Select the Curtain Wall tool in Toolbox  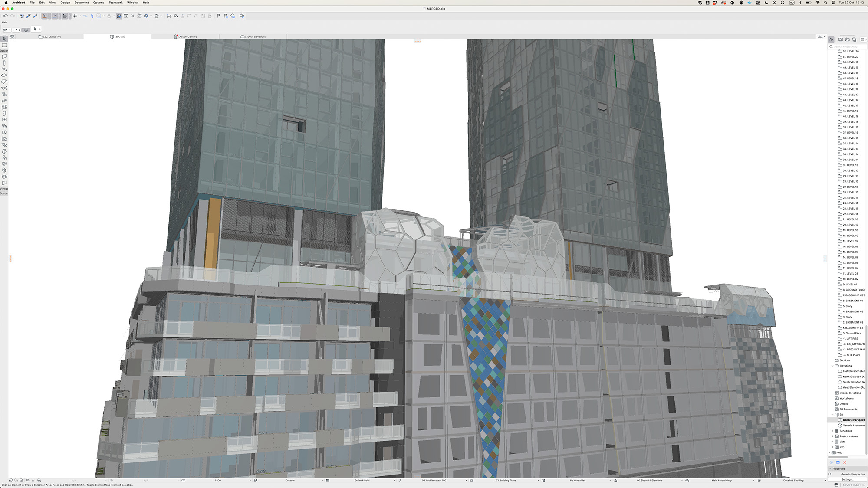[x=4, y=107]
